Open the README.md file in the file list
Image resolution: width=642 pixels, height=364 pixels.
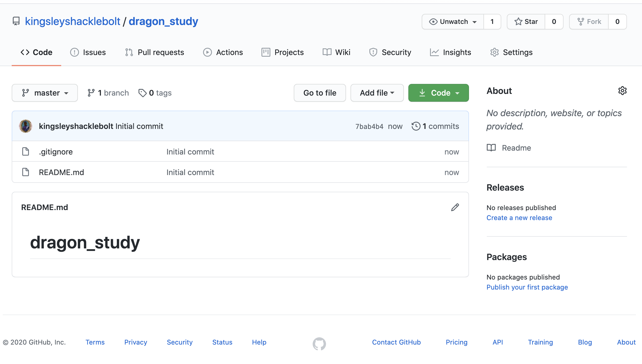pyautogui.click(x=61, y=172)
